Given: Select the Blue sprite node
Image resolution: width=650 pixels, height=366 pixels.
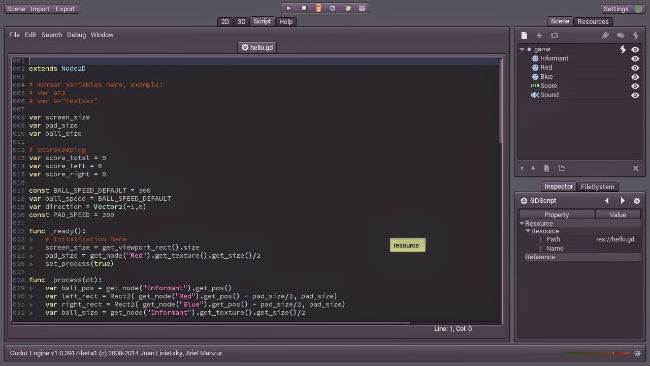Looking at the screenshot, I should pos(546,77).
